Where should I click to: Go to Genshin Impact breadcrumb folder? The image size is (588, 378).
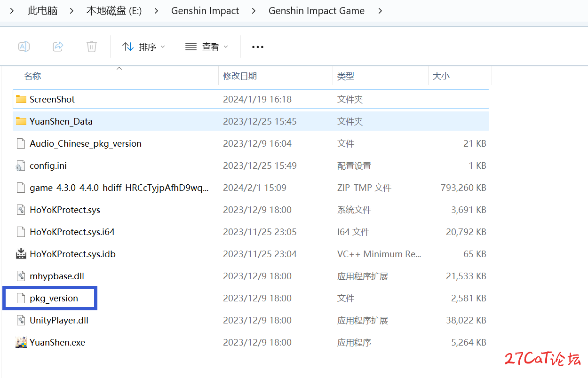(205, 10)
